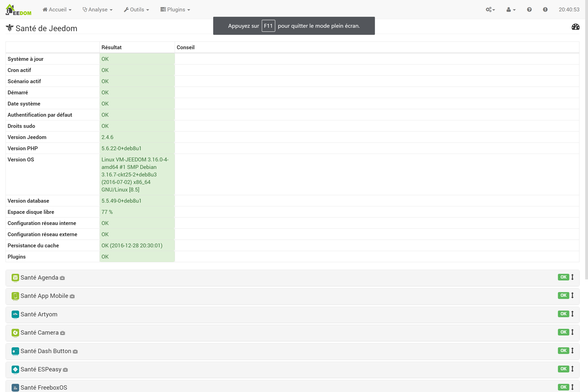Open the user account dropdown
The width and height of the screenshot is (588, 392).
pos(511,9)
